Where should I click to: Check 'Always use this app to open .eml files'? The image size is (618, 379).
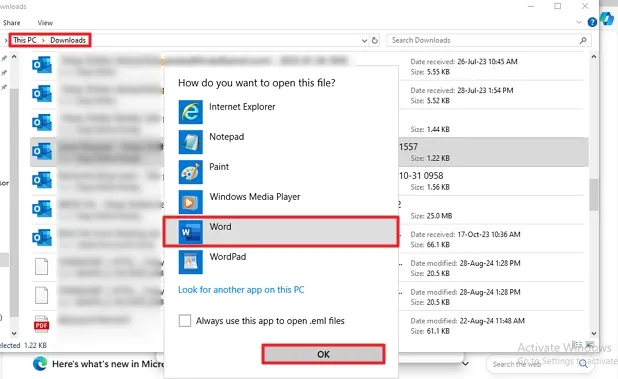[x=184, y=321]
